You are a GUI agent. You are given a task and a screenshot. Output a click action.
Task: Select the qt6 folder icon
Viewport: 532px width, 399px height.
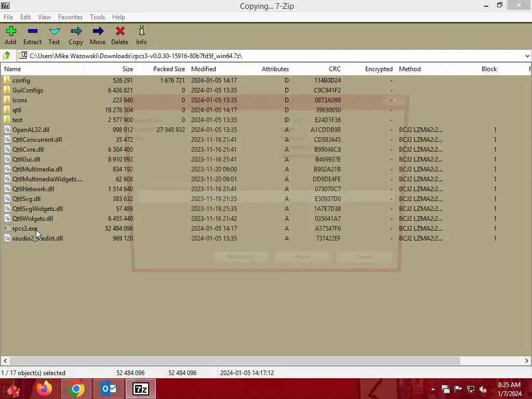(x=7, y=110)
